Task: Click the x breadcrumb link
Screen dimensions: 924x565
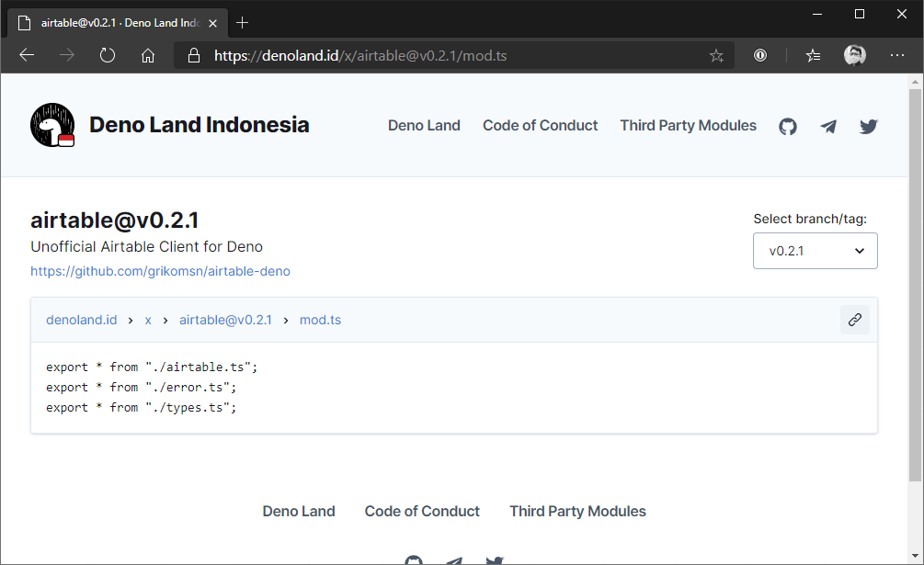Action: click(148, 320)
